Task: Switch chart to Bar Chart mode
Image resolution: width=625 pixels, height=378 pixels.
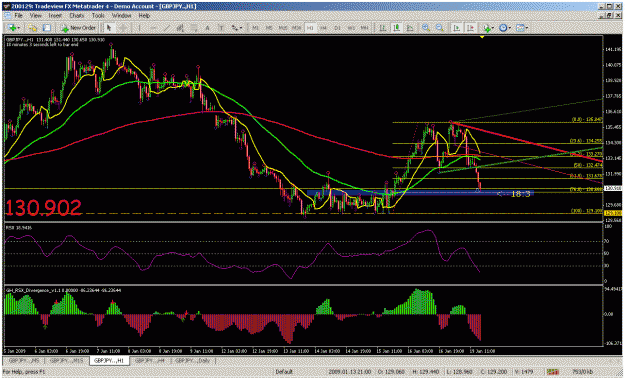Action: (x=383, y=28)
